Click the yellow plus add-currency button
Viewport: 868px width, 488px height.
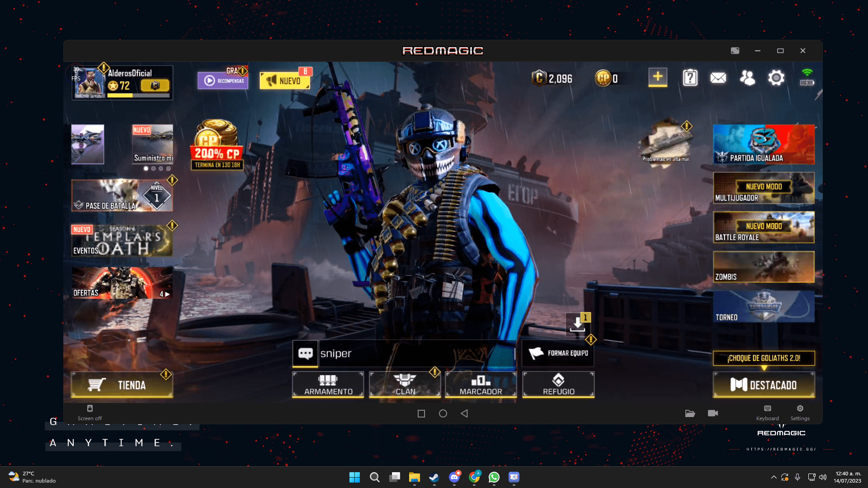658,77
